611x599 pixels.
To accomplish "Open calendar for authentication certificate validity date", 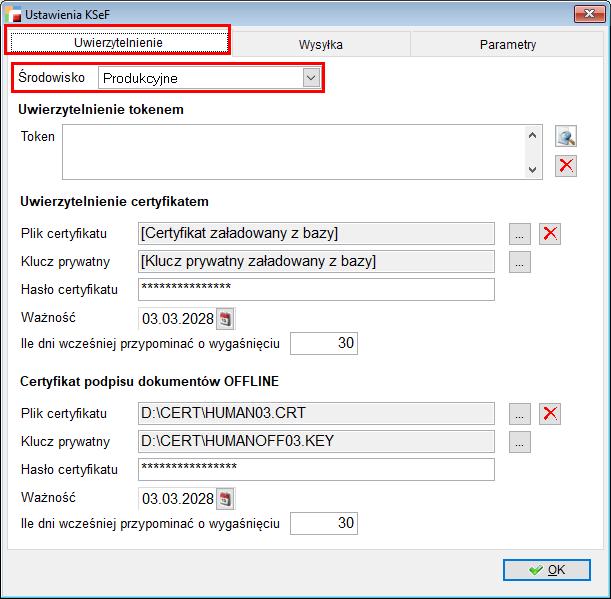I will pyautogui.click(x=225, y=319).
